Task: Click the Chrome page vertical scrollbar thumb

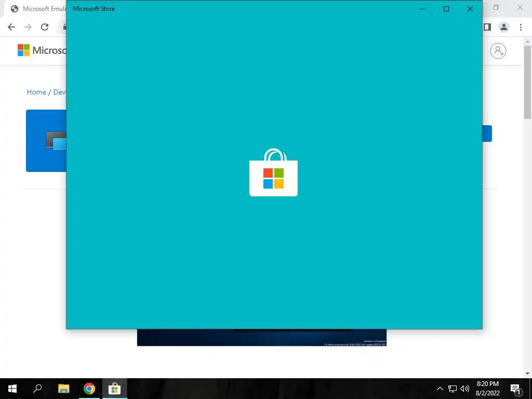Action: coord(527,83)
